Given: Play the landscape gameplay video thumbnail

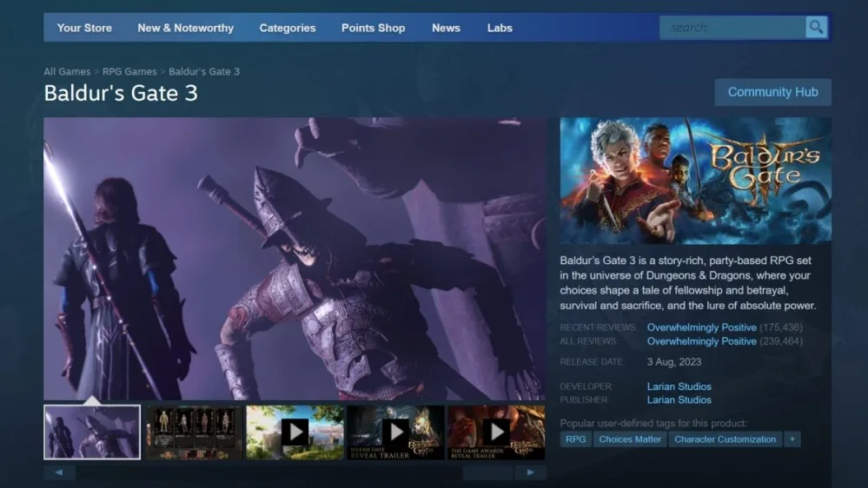Looking at the screenshot, I should [x=295, y=432].
